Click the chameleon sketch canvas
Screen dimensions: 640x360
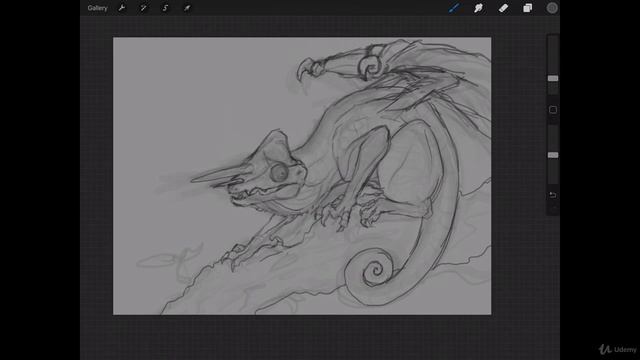(x=302, y=176)
